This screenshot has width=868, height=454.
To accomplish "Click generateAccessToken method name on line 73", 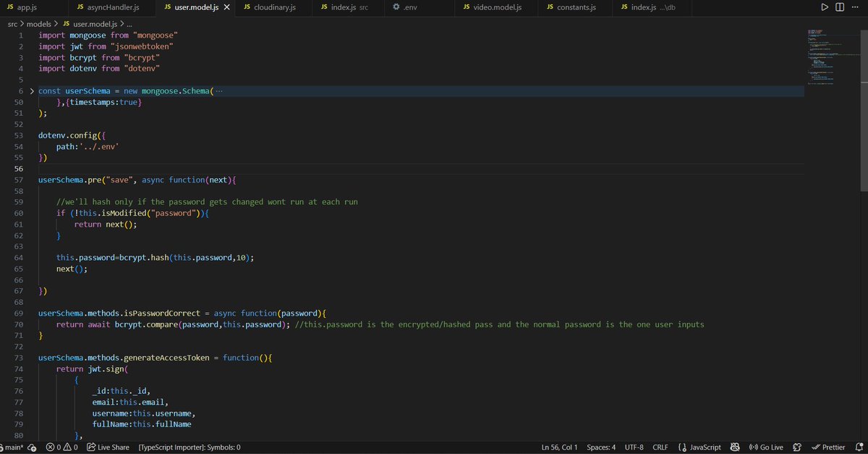I will point(166,358).
